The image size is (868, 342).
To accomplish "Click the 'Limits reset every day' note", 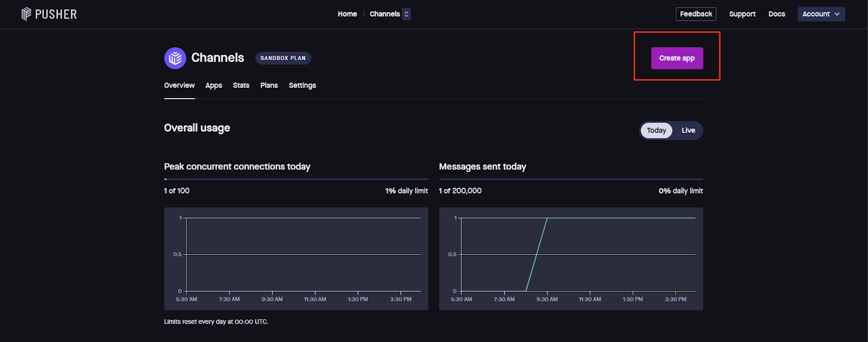I will (216, 322).
